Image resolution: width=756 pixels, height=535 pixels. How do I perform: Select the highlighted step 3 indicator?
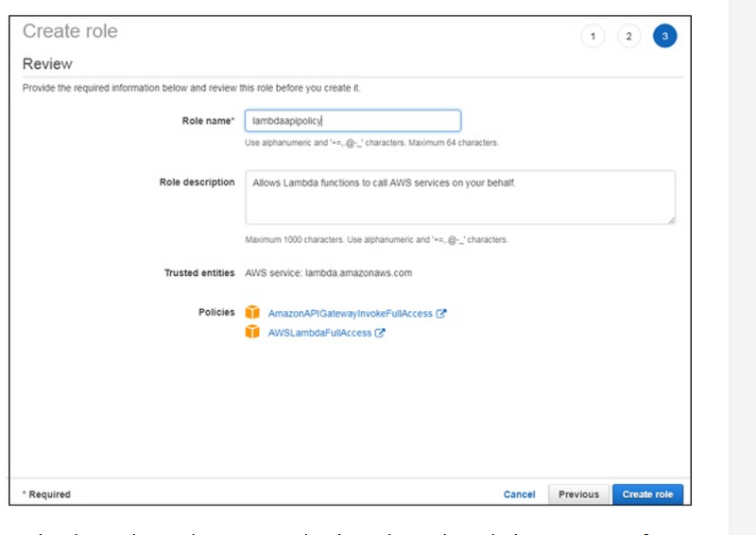(x=664, y=36)
